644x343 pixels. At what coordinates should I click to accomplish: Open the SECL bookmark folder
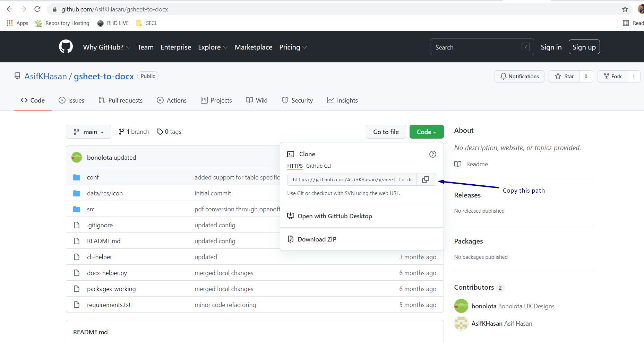pyautogui.click(x=147, y=23)
